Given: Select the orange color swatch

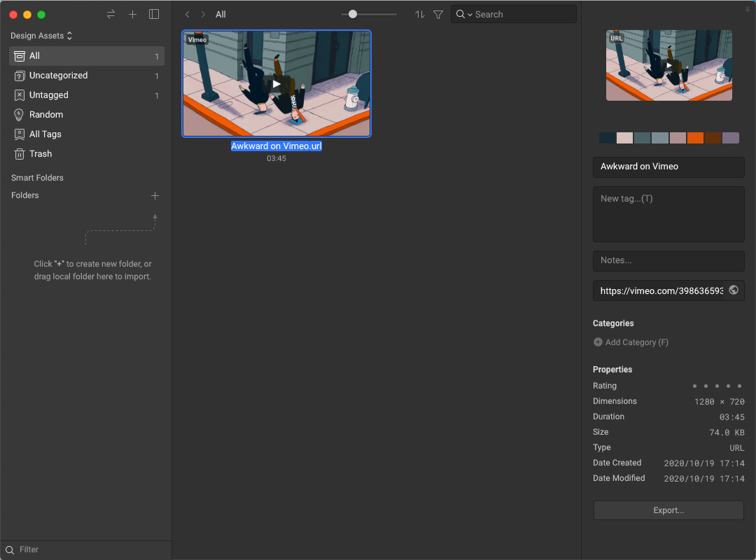Looking at the screenshot, I should 695,138.
